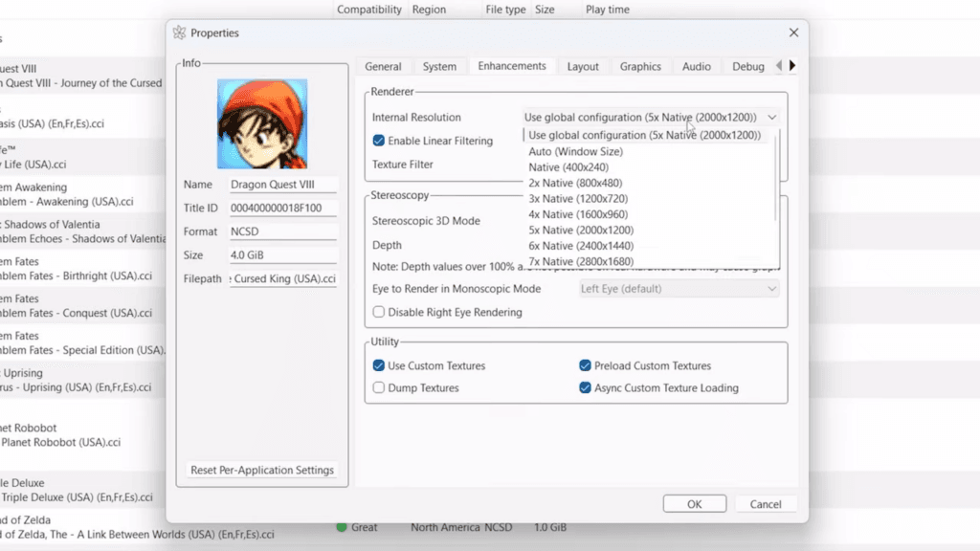Select Fates - Conquest (USA).cci row

[77, 313]
